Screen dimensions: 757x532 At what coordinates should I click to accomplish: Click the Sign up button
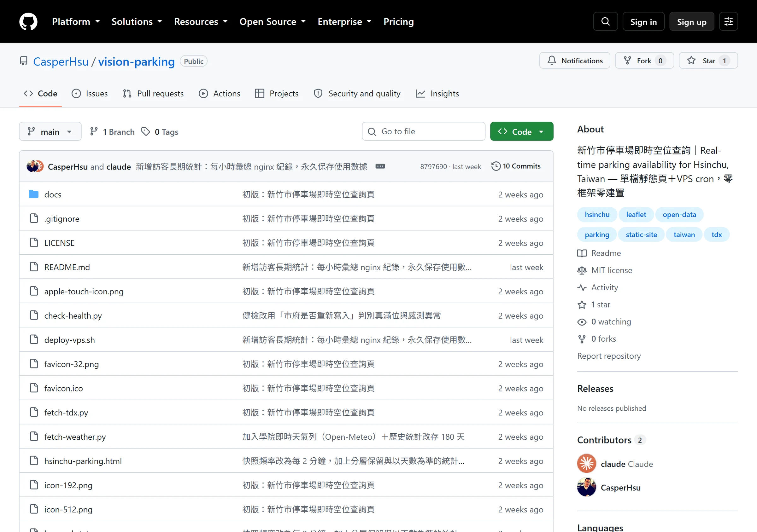pos(692,22)
